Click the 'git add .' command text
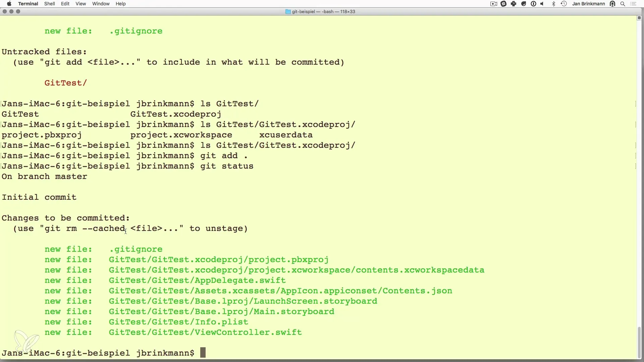The height and width of the screenshot is (362, 644). pyautogui.click(x=224, y=156)
